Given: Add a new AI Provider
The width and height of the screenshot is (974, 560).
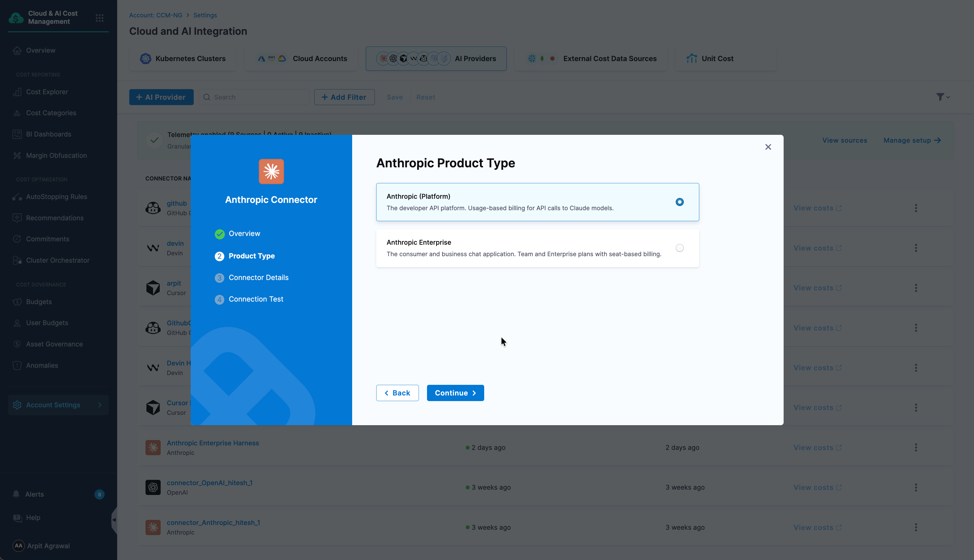Looking at the screenshot, I should click(x=161, y=97).
